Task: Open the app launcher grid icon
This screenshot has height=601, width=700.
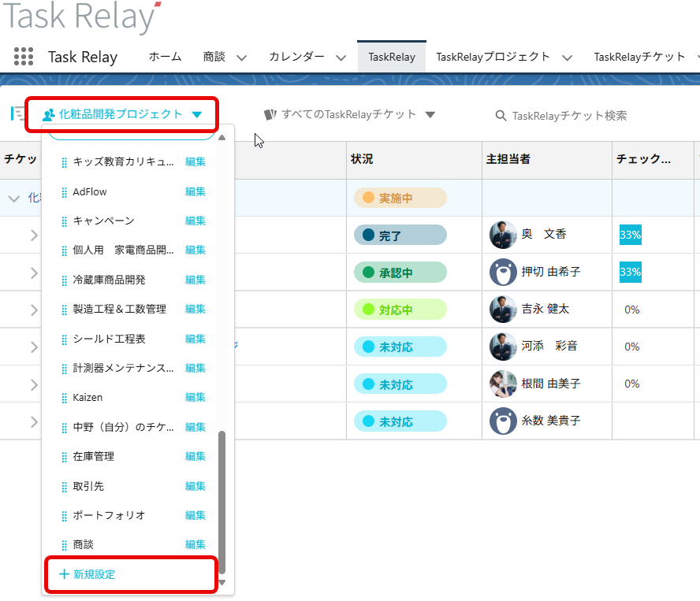Action: 24,57
